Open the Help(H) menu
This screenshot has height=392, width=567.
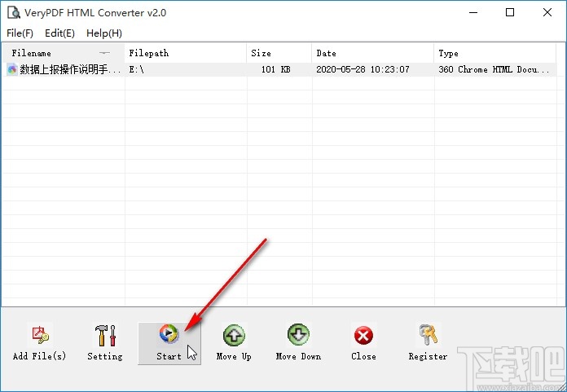tap(104, 33)
